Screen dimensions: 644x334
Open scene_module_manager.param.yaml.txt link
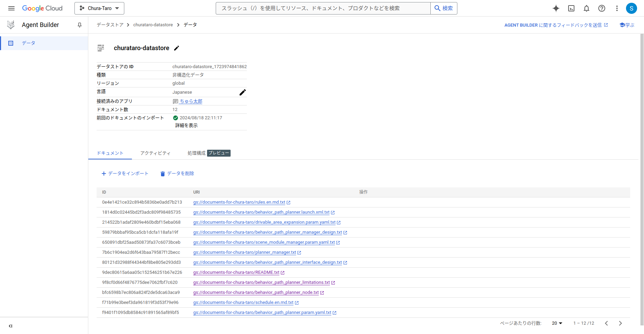[264, 242]
